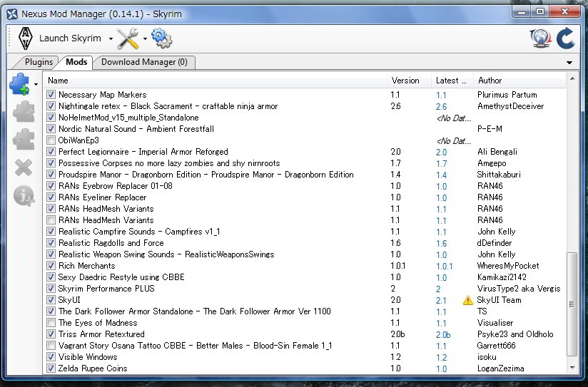
Task: Click the vertical scrollbar thumb
Action: pos(572,304)
